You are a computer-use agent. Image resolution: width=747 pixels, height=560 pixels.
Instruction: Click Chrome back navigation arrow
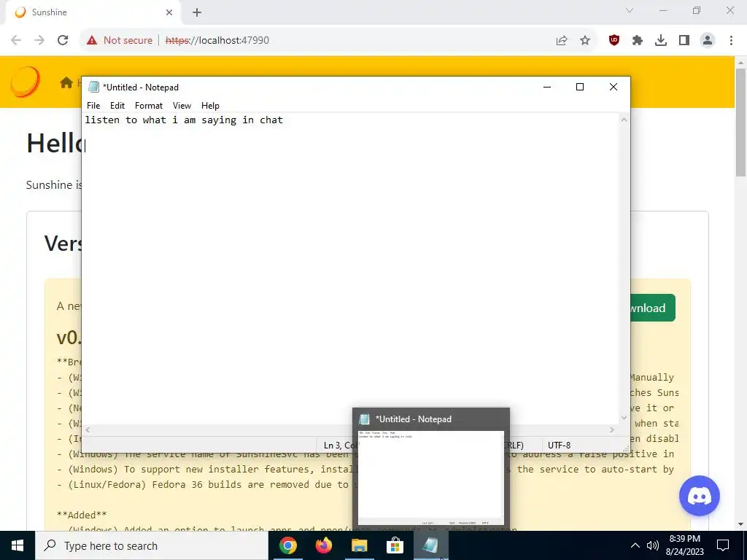[16, 41]
